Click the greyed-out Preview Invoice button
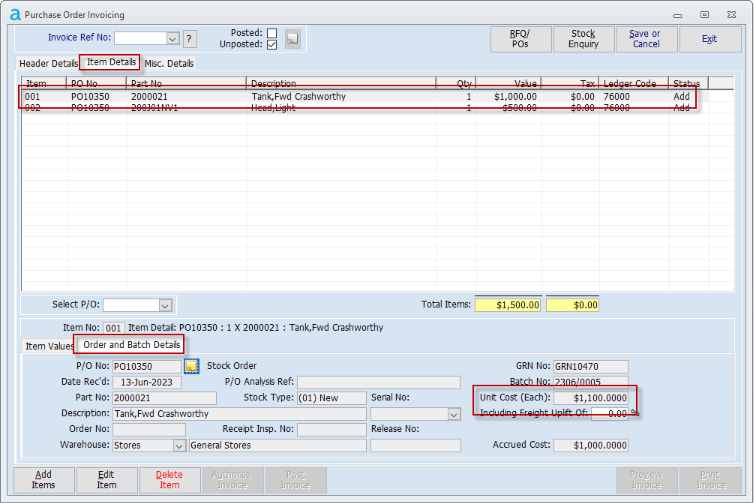This screenshot has height=503, width=754. (647, 480)
